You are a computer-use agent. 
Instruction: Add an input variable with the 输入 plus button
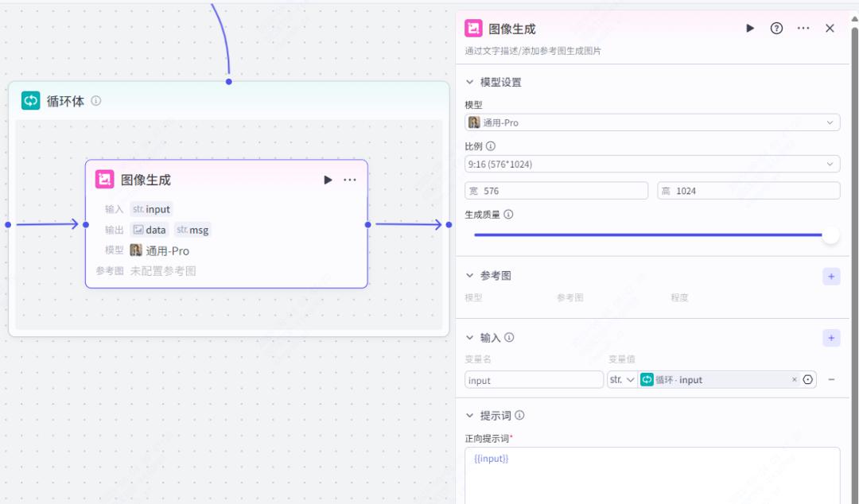830,337
